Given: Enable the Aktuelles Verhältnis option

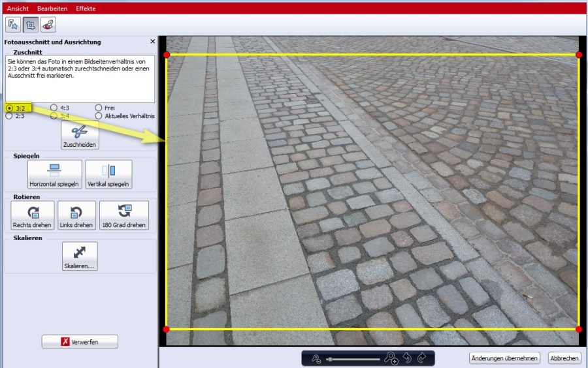Looking at the screenshot, I should coord(99,116).
